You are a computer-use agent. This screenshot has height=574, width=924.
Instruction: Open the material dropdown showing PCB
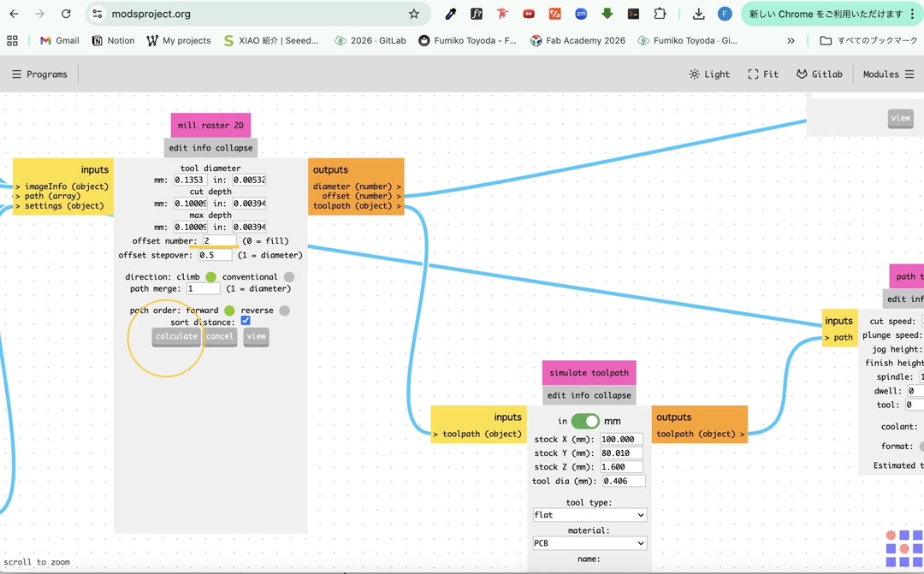(589, 542)
